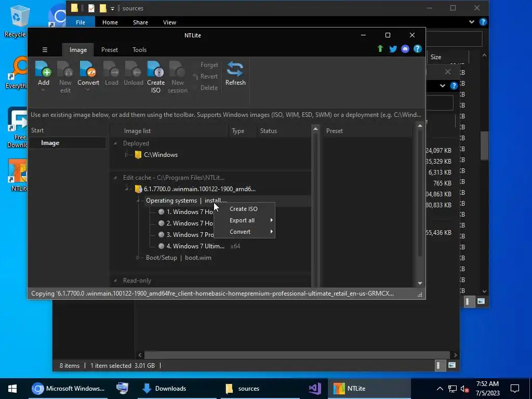Click the Add image toolbar icon

[x=43, y=69]
